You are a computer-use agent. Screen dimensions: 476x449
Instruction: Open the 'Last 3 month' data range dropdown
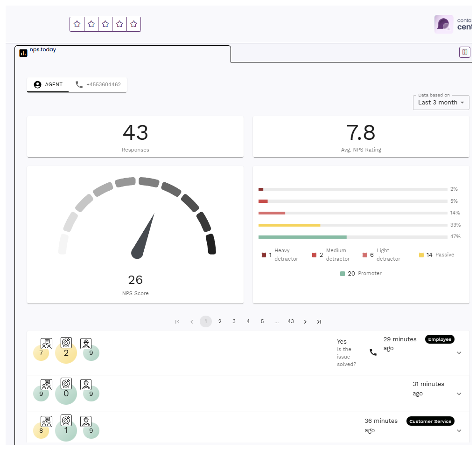tap(441, 103)
